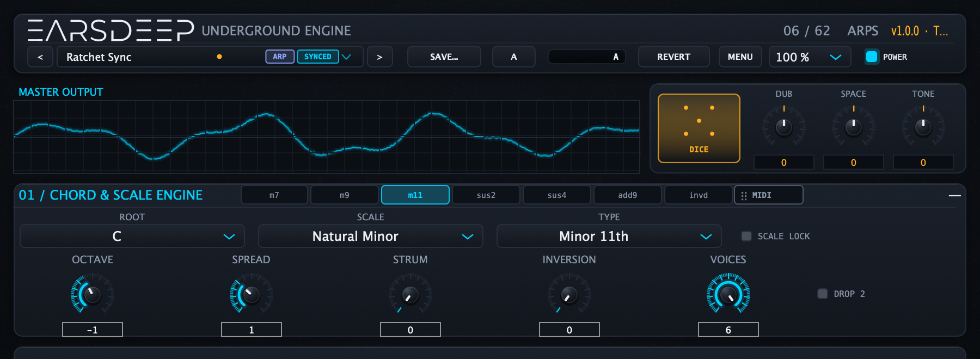
Task: Click the ARPS category label
Action: coord(863,31)
